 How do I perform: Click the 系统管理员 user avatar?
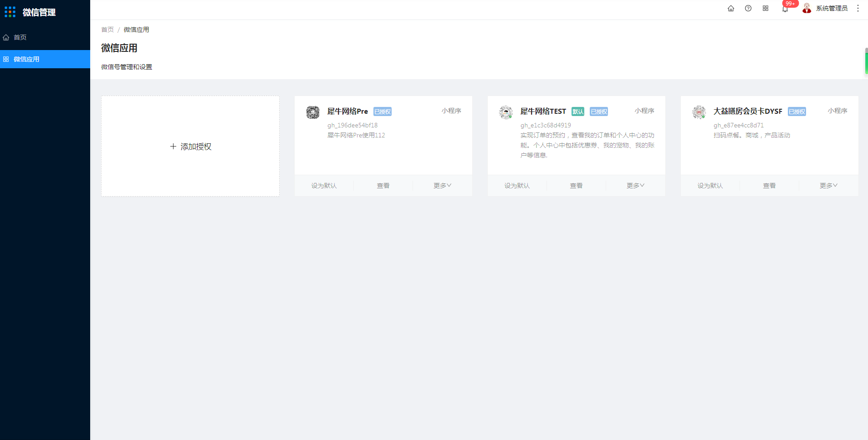point(807,8)
